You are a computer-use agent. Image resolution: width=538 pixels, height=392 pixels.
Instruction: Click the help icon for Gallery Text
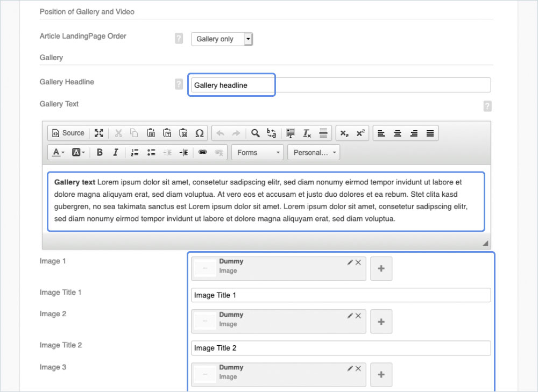487,106
